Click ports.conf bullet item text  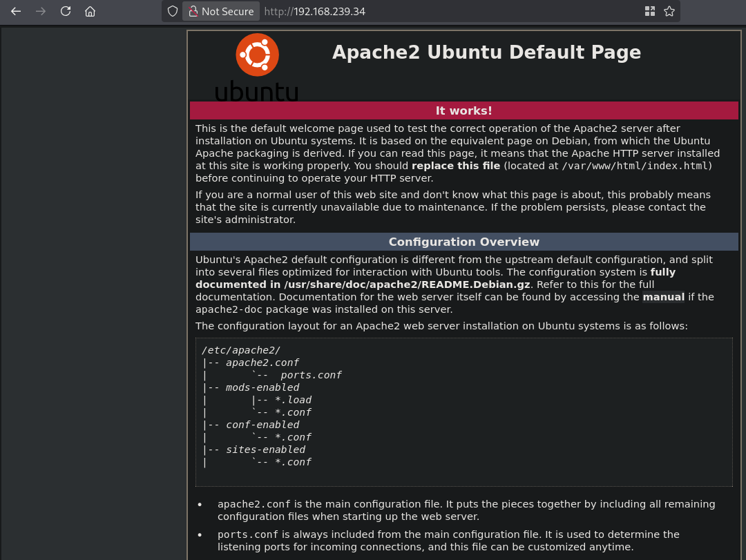tap(448, 541)
